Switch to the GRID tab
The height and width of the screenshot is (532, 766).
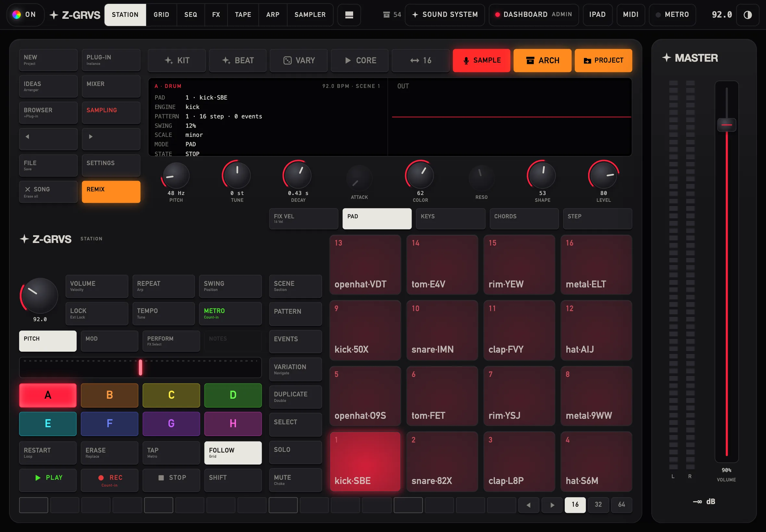pyautogui.click(x=161, y=15)
